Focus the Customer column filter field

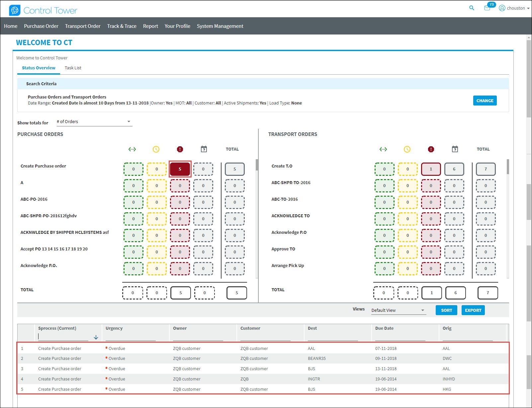point(265,337)
